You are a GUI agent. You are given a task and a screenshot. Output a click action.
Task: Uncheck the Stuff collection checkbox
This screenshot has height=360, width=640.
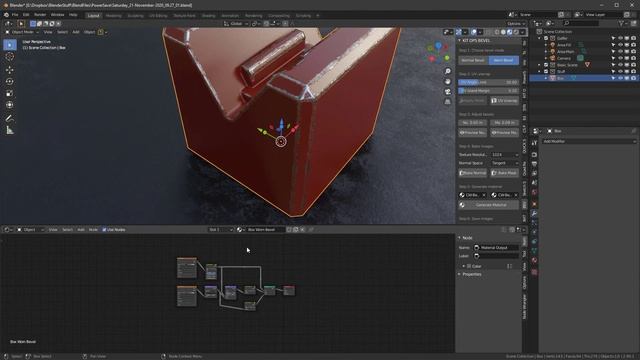(546, 71)
